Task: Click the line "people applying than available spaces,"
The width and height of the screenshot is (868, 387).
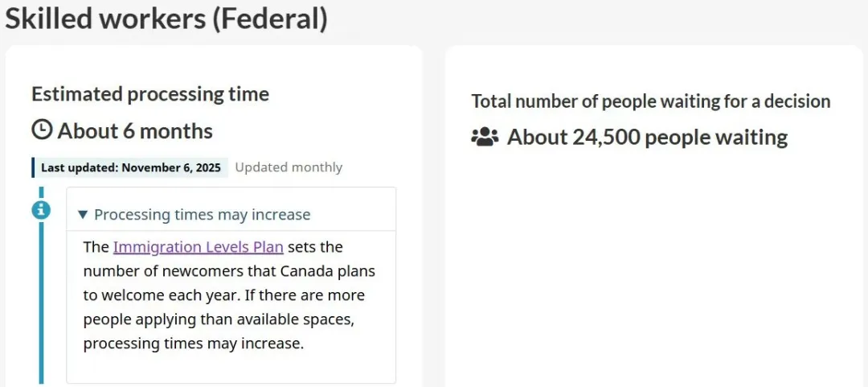Action: 219,319
